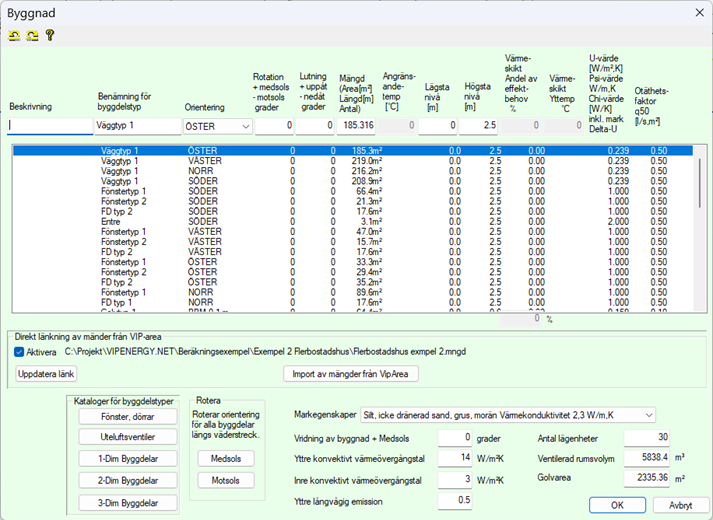Click the undo arrow icon
This screenshot has width=713, height=520.
[x=14, y=35]
